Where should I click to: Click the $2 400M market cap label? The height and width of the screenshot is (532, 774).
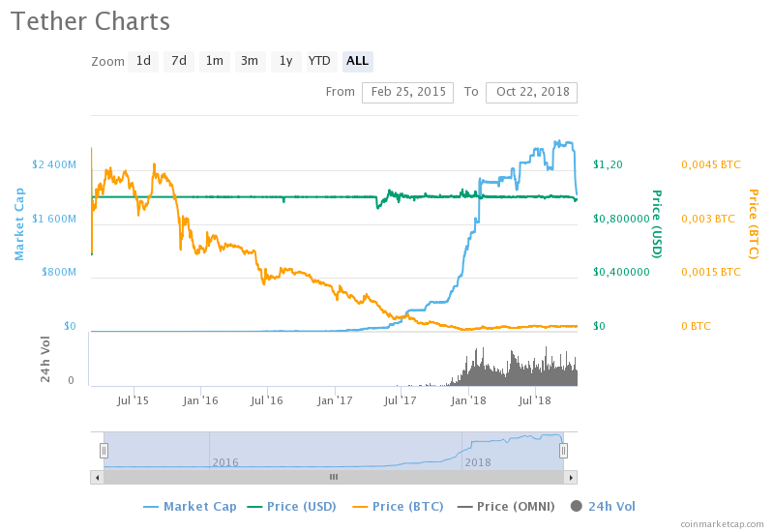[54, 164]
